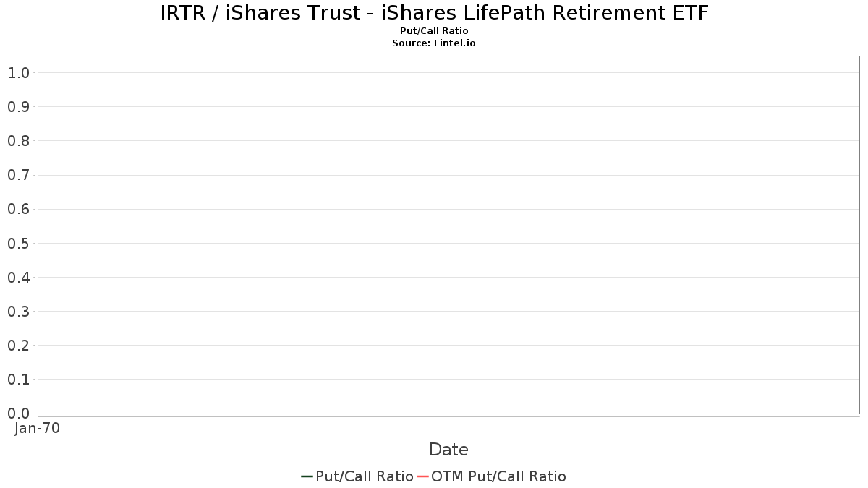Screen dimensions: 868x488
Task: Click the 0.0 y-axis origin label
Action: [x=18, y=414]
